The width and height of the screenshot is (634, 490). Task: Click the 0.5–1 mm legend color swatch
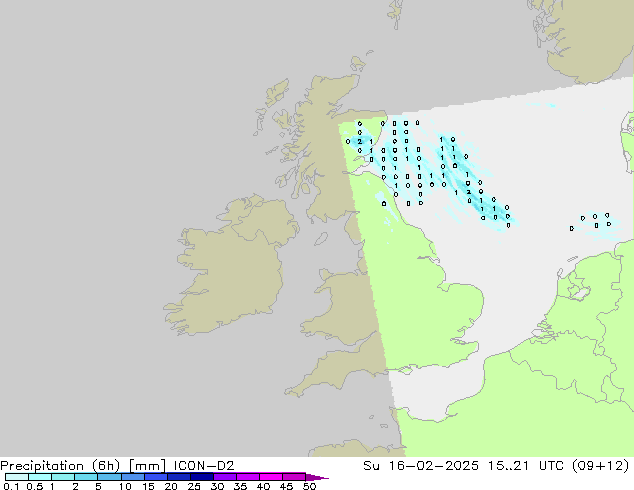click(40, 477)
